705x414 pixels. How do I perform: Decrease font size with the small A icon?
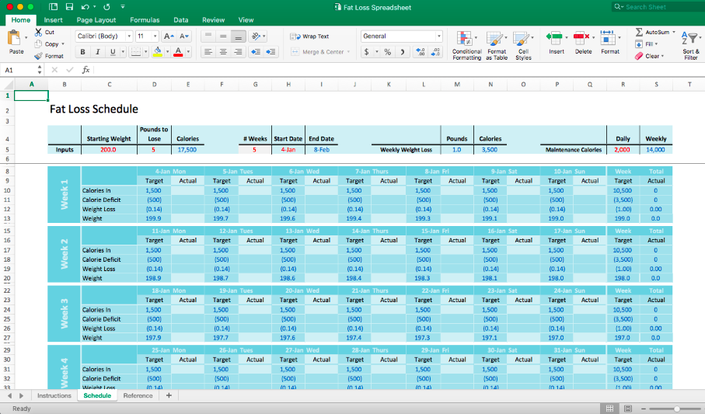tap(184, 36)
